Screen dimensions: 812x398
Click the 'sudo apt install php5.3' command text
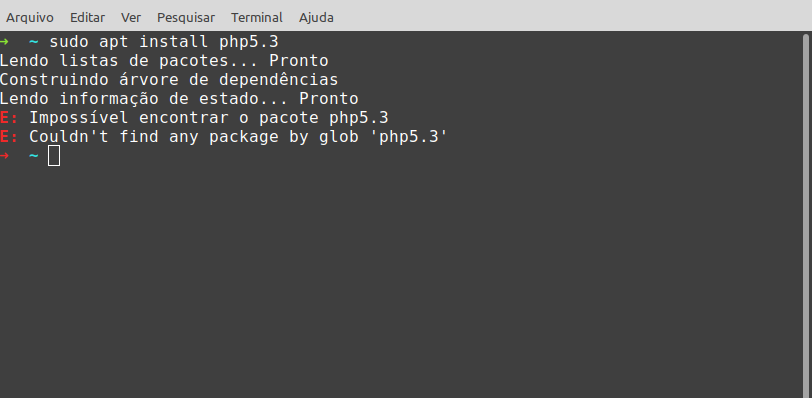point(164,41)
